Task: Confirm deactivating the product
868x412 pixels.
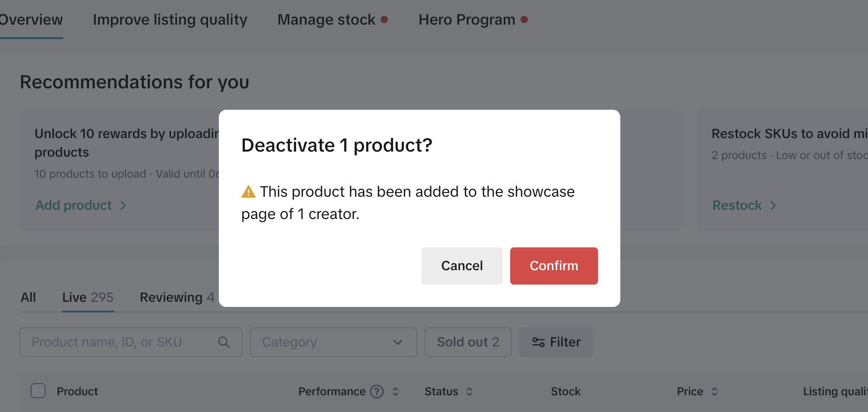Action: tap(554, 266)
